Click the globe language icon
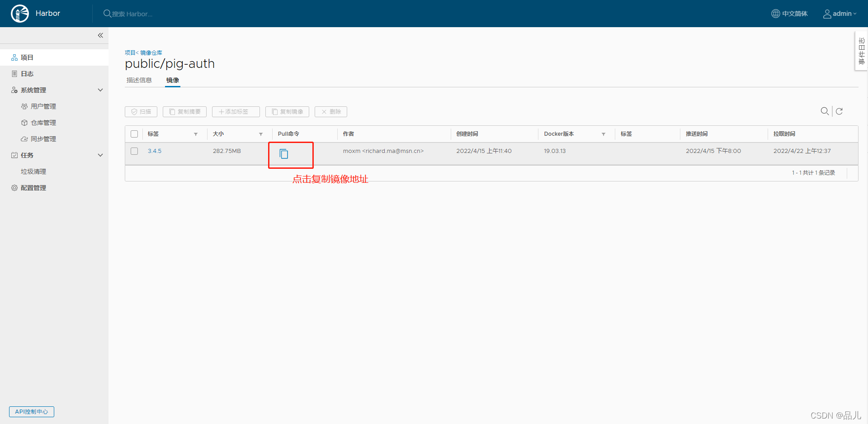 [x=776, y=14]
